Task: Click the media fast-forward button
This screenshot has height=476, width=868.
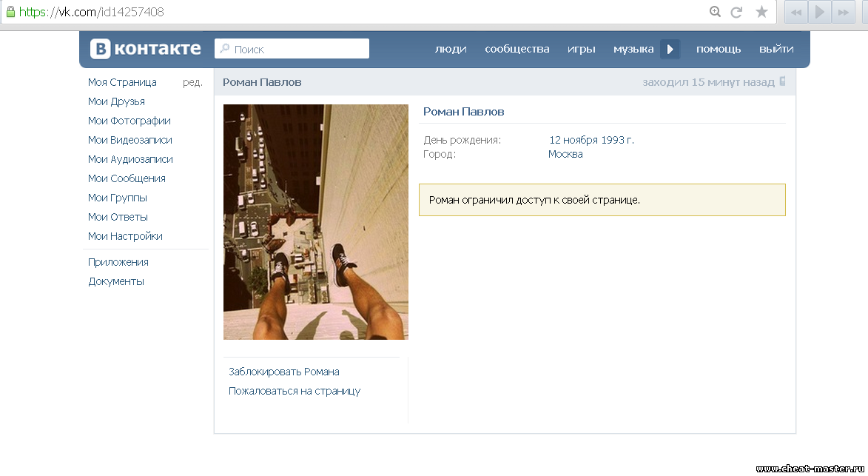Action: click(x=843, y=12)
